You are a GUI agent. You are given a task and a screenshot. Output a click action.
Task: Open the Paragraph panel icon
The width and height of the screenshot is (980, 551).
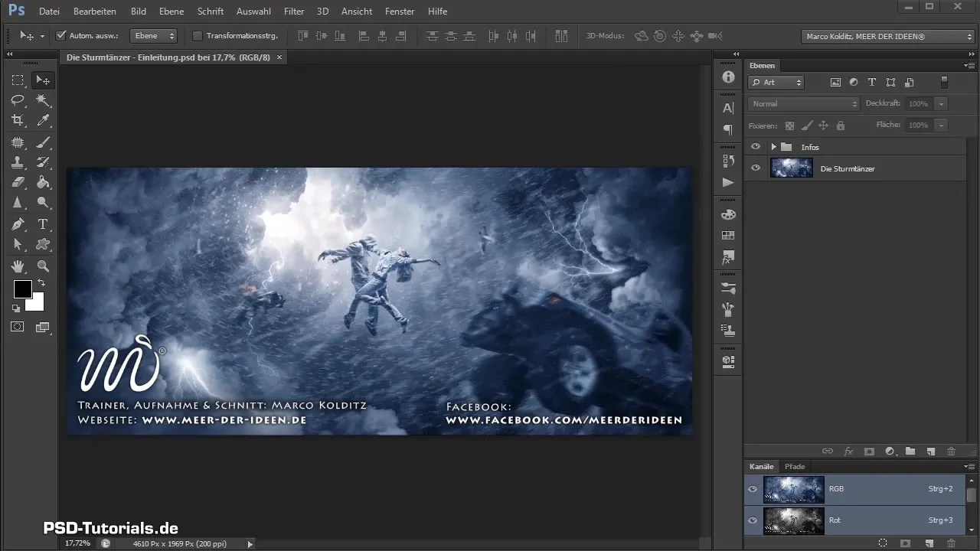coord(728,130)
